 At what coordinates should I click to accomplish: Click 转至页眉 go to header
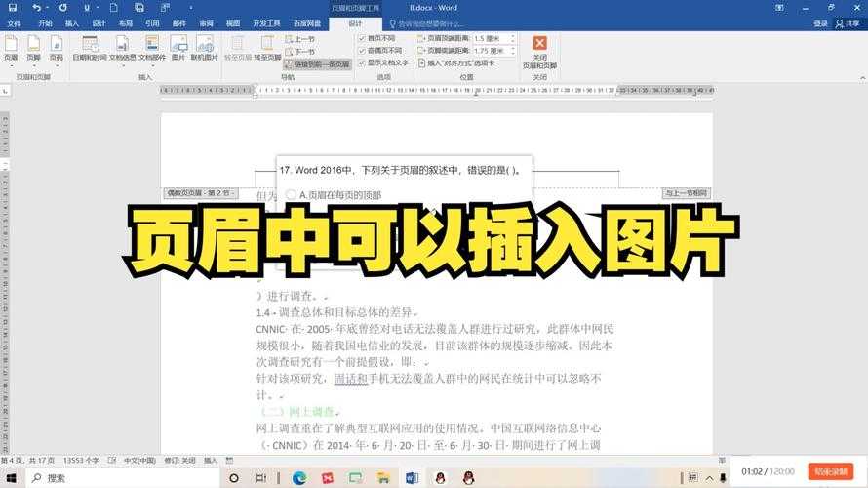[x=238, y=48]
